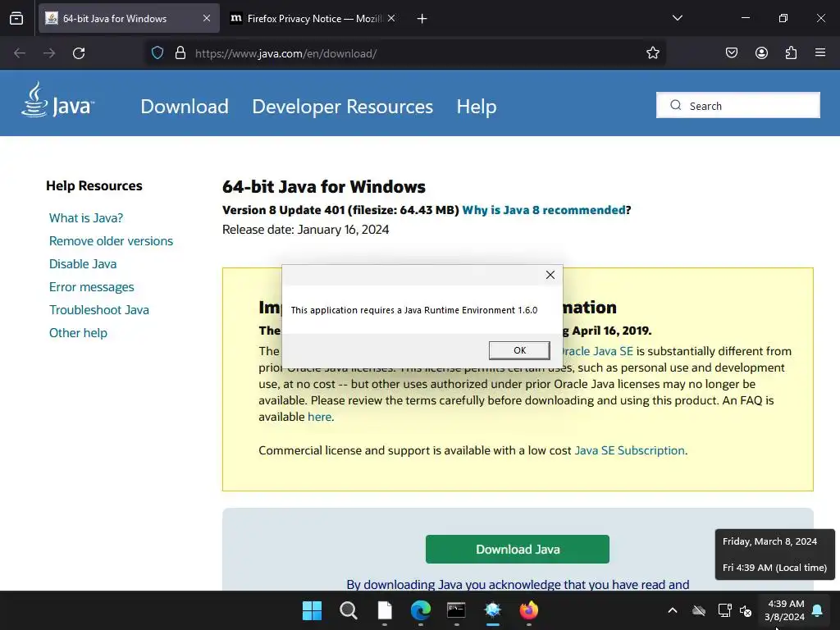Open taskbar Search icon
Screen dimensions: 840x630
(348, 610)
